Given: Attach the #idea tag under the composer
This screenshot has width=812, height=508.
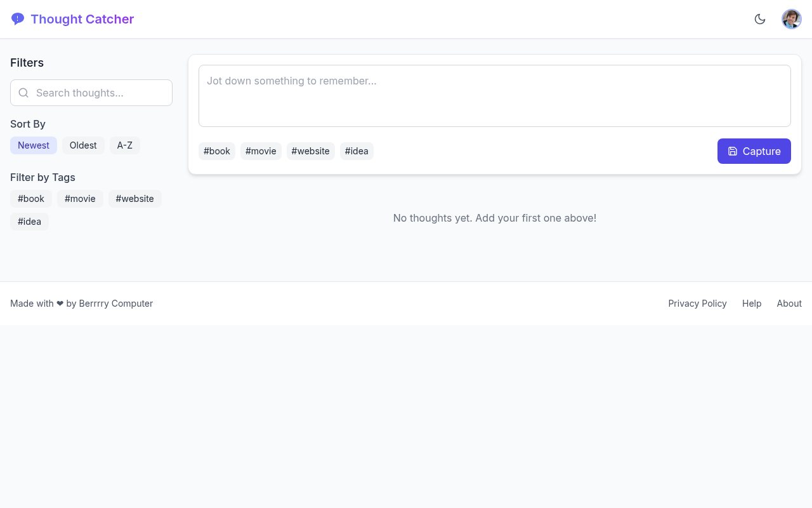Looking at the screenshot, I should click(357, 151).
